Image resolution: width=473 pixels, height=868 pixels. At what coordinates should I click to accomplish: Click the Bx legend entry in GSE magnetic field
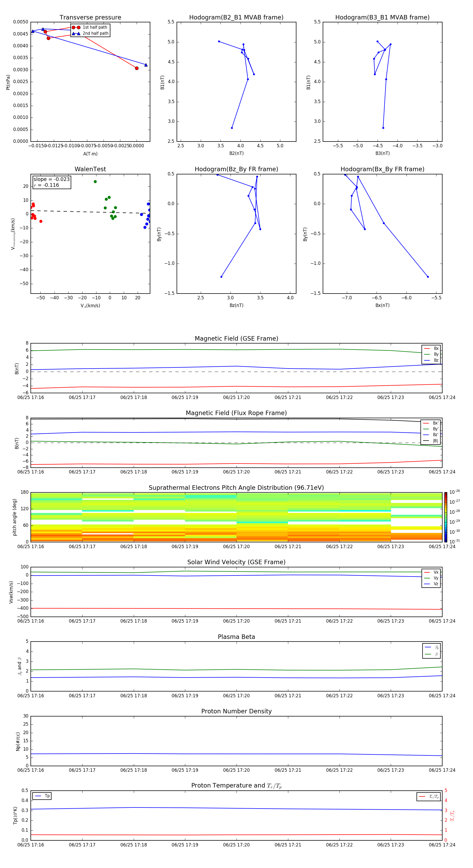point(431,349)
